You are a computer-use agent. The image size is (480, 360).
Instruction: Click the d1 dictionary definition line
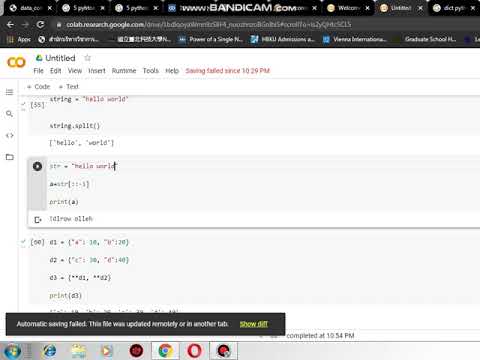click(89, 242)
